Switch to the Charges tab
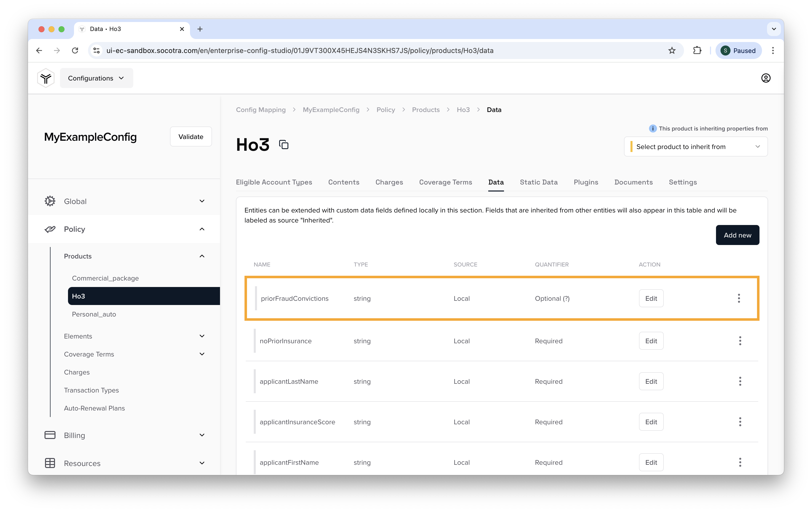 point(389,182)
